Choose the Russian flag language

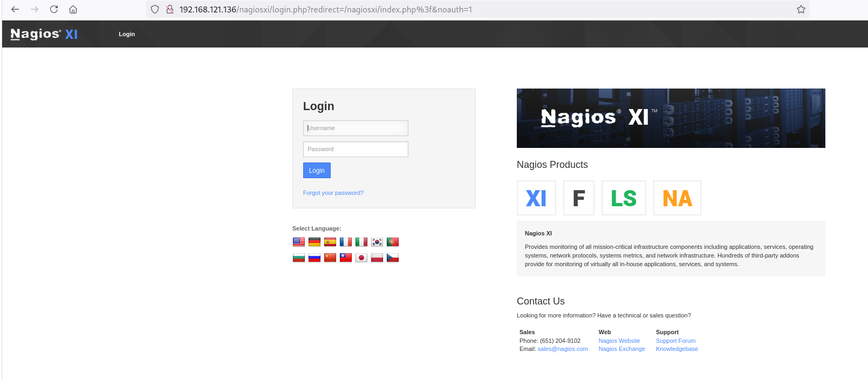click(x=315, y=258)
